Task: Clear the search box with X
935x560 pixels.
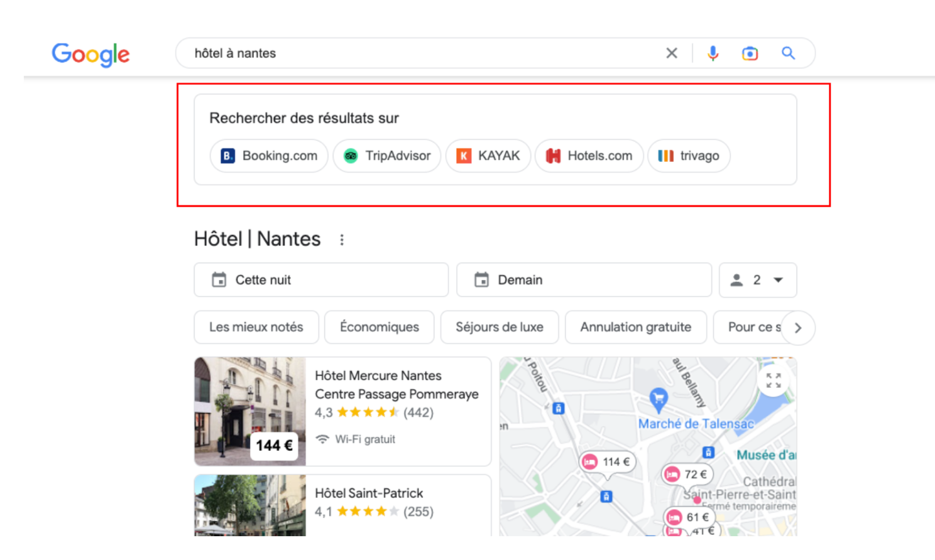Action: (x=672, y=53)
